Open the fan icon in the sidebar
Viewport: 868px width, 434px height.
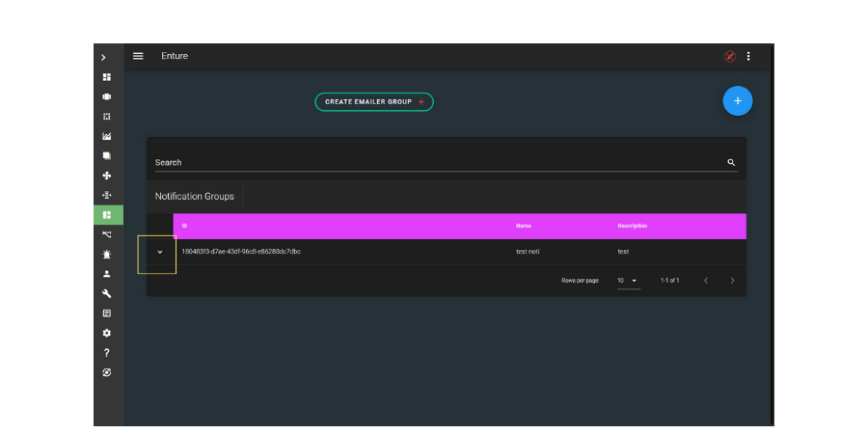click(107, 176)
